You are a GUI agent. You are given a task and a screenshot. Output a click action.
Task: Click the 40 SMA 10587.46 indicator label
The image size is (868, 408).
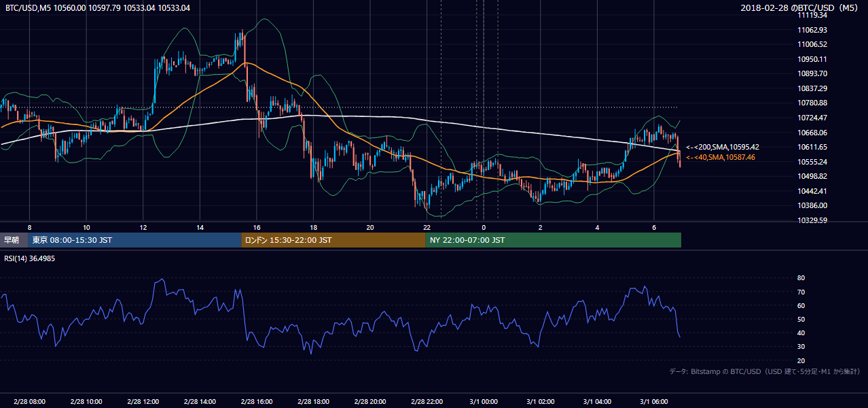coord(720,157)
